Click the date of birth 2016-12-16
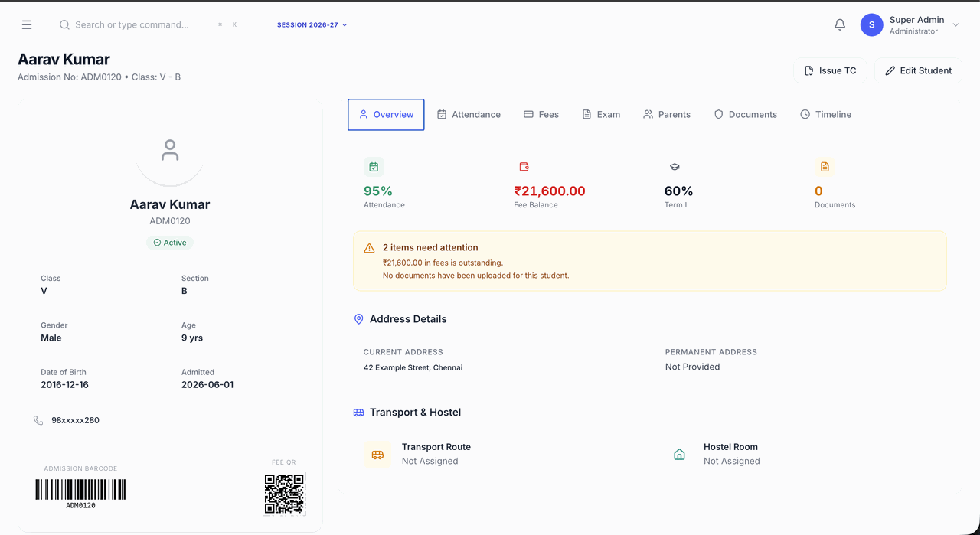Image resolution: width=980 pixels, height=535 pixels. click(x=64, y=385)
